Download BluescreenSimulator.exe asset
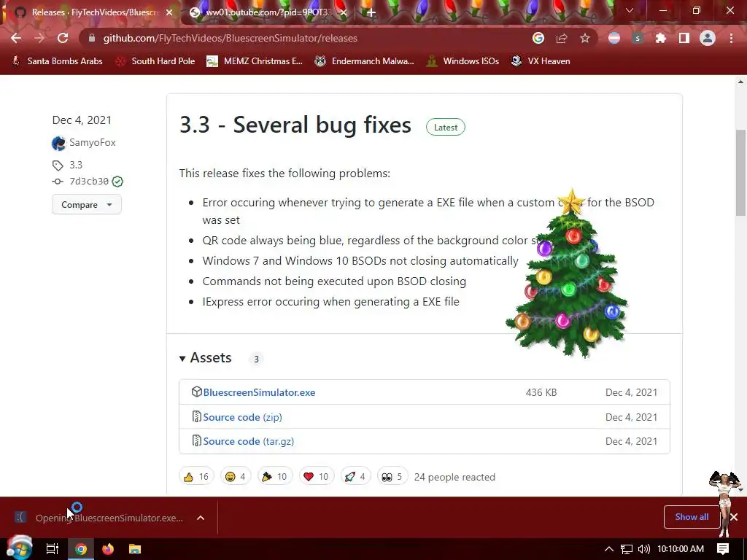Screen dimensions: 747x560 (259, 392)
